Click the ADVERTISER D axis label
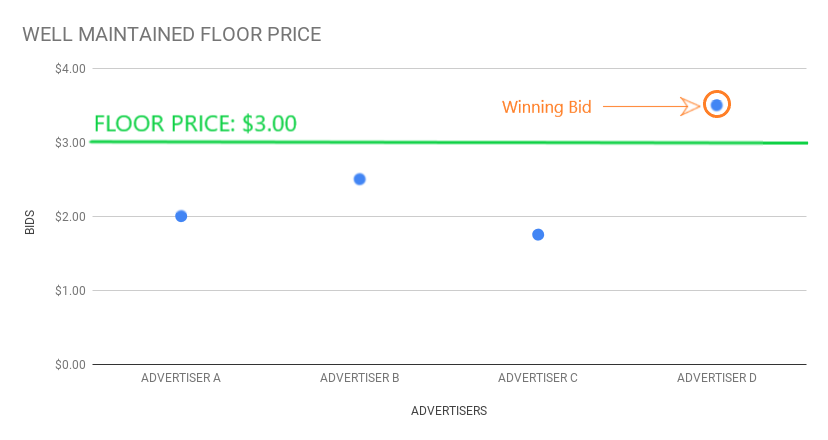This screenshot has height=440, width=828. coord(717,378)
